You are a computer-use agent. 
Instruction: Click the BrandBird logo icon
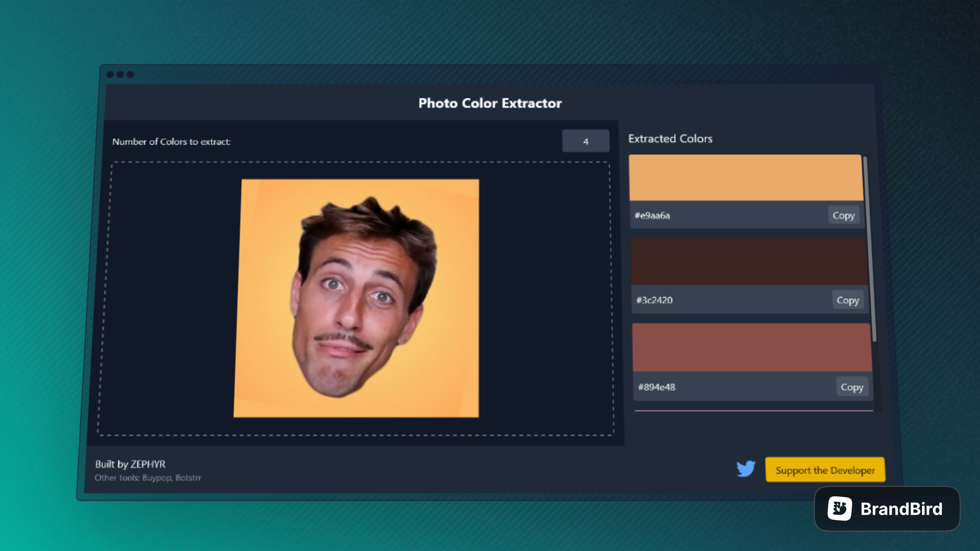click(x=839, y=508)
